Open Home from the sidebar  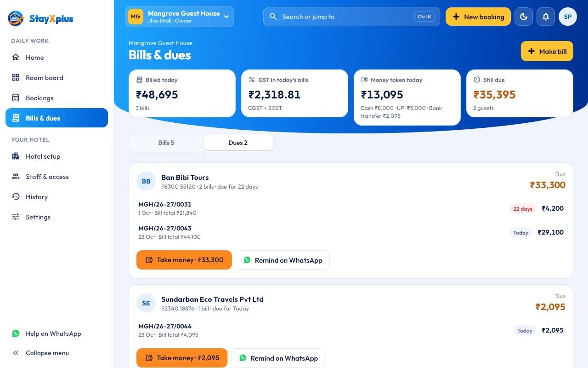pyautogui.click(x=57, y=57)
